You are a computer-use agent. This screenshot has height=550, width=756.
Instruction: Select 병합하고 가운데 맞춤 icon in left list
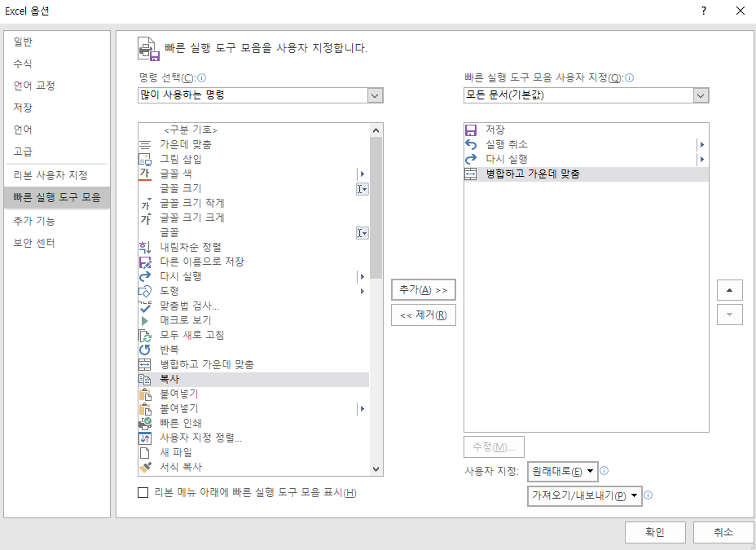click(145, 365)
